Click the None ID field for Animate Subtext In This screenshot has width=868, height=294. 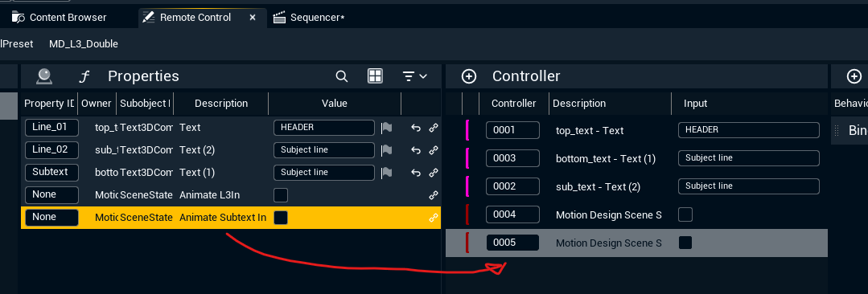click(51, 217)
